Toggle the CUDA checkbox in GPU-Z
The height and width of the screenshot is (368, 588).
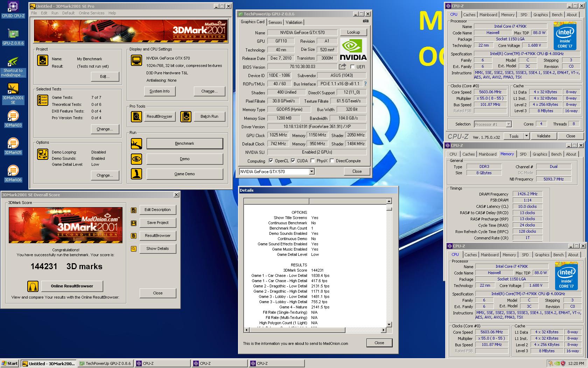(x=293, y=161)
